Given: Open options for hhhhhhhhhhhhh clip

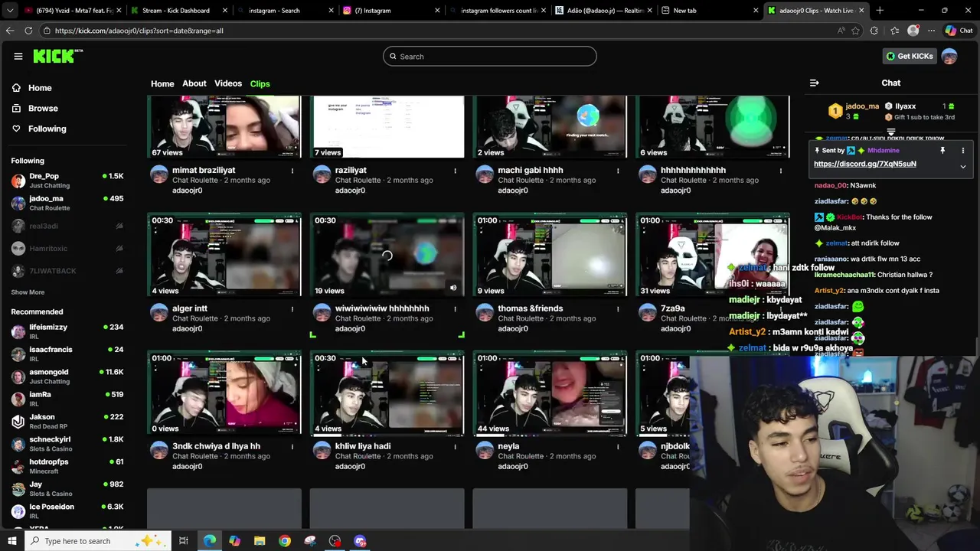Looking at the screenshot, I should tap(781, 171).
